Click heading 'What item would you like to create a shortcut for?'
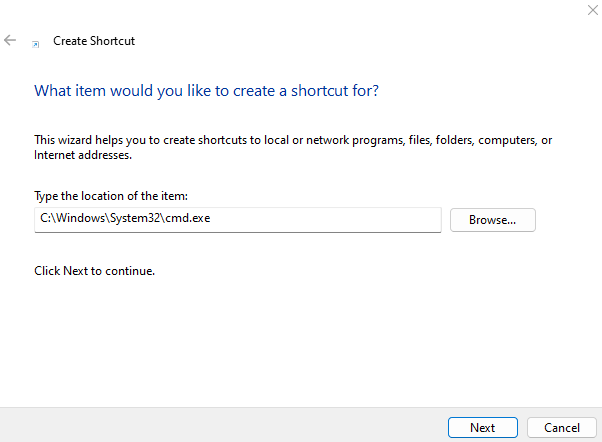Screen dimensions: 602x442 point(207,91)
